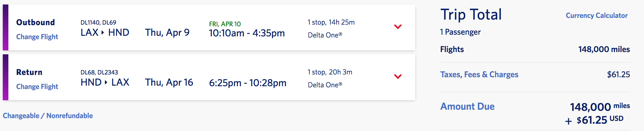Click the arrow between LAX and HND

click(103, 32)
